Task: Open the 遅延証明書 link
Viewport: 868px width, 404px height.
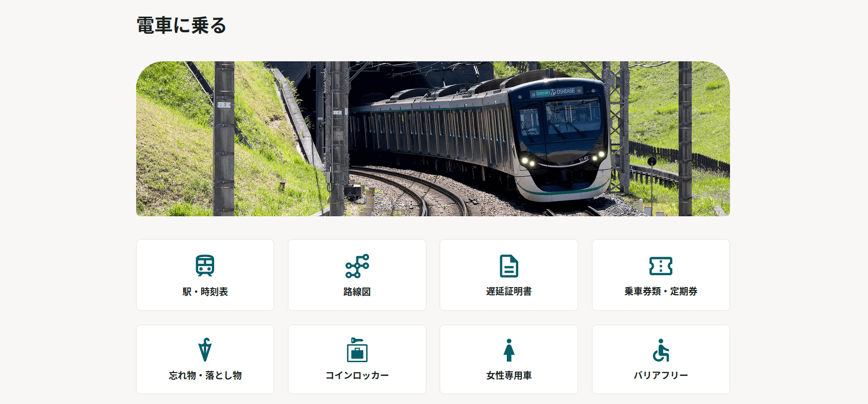Action: (x=509, y=275)
